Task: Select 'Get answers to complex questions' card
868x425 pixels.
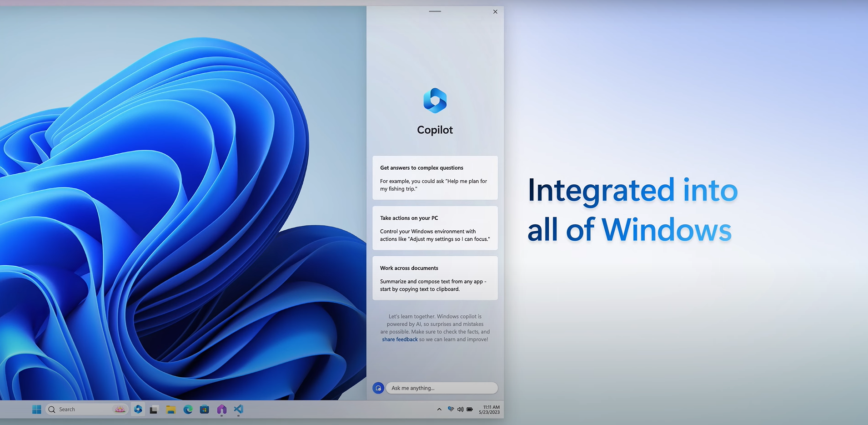Action: [435, 178]
